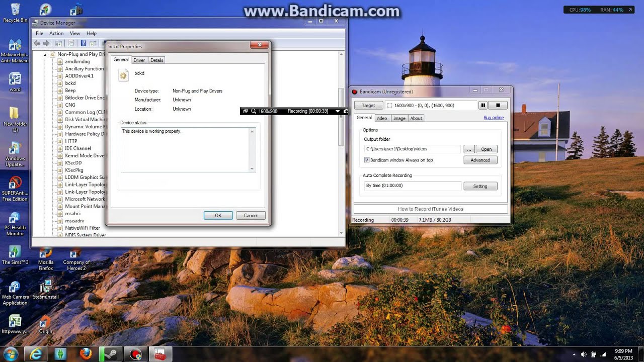
Task: Switch to Driver tab in bckd Properties
Action: coord(139,60)
